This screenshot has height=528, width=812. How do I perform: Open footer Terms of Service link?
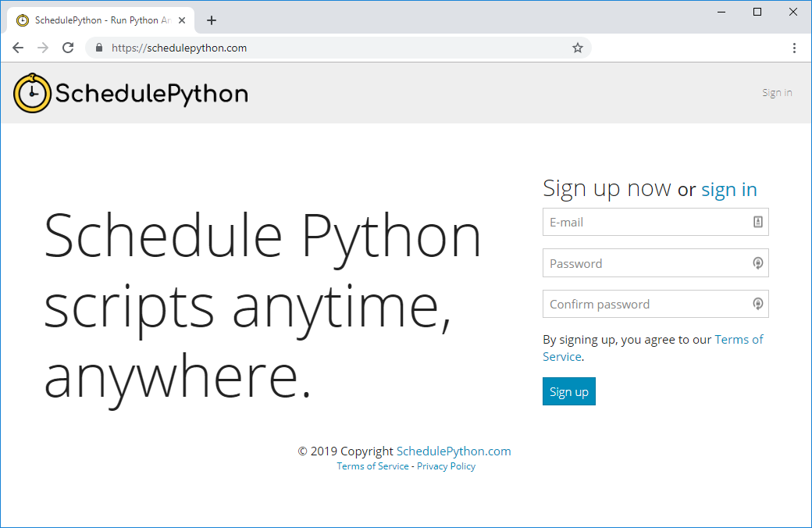(x=373, y=466)
